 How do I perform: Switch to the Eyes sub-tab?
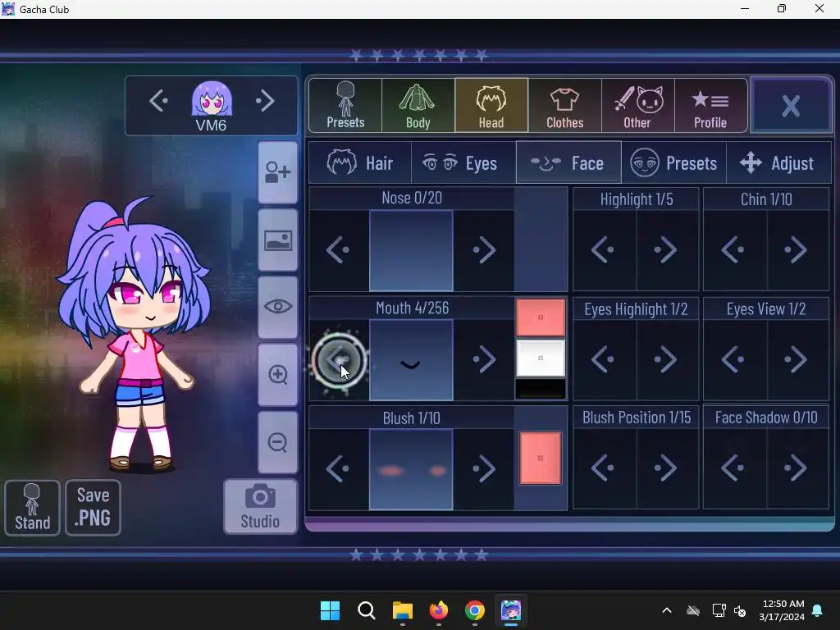463,163
